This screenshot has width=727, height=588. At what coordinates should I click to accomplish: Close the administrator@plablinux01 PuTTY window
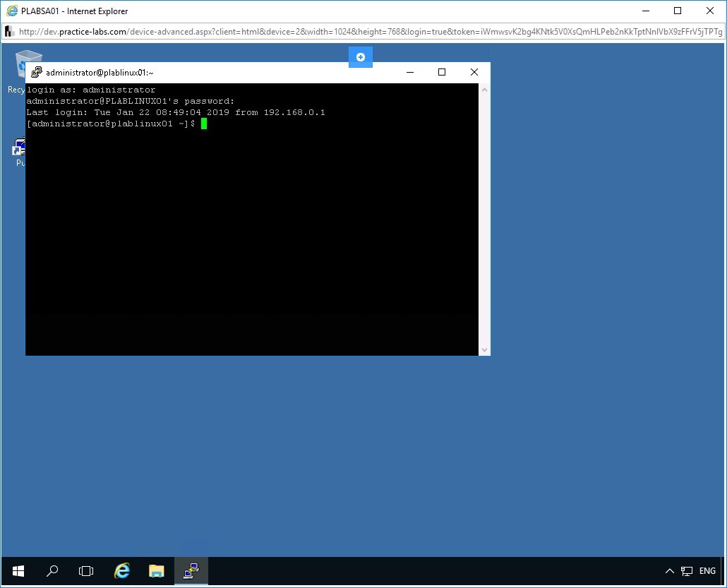point(474,72)
